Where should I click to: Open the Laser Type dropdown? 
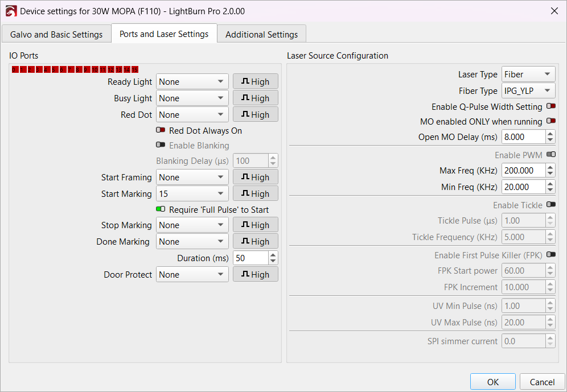(528, 75)
